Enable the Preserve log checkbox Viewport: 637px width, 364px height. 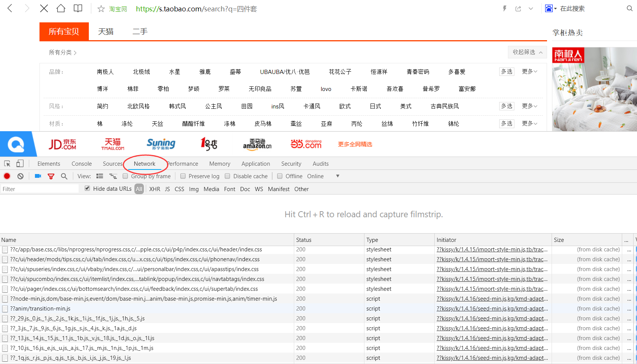point(183,176)
